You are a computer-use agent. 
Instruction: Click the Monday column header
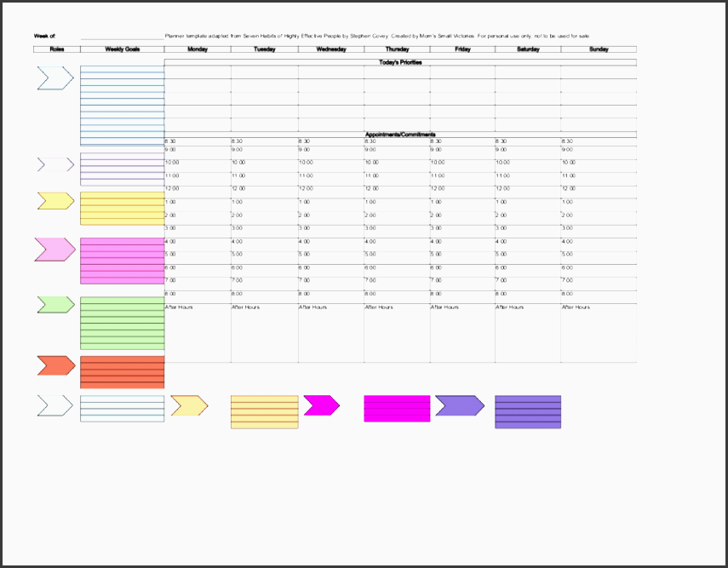pos(198,49)
